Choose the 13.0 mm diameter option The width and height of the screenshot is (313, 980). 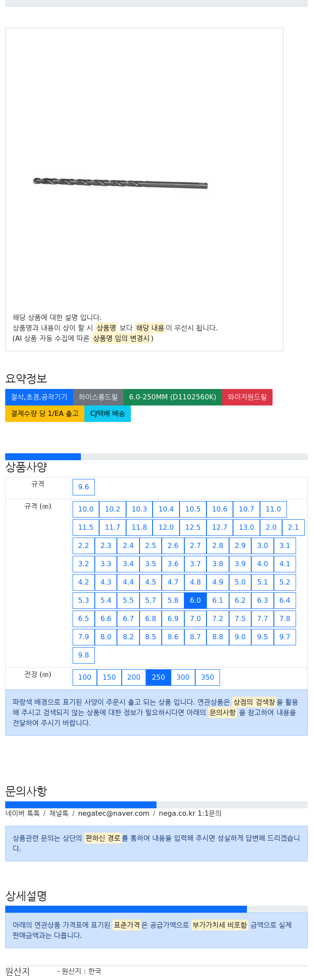(246, 528)
